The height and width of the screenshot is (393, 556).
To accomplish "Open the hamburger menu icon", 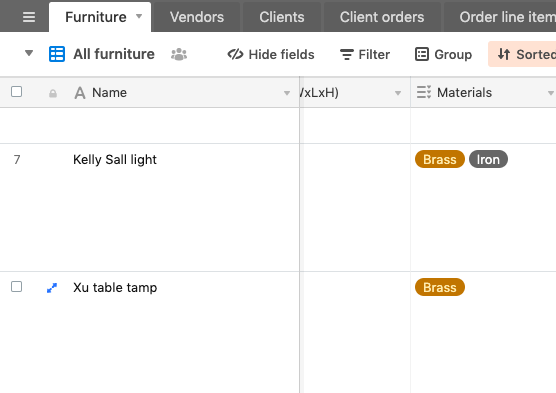I will click(x=29, y=17).
